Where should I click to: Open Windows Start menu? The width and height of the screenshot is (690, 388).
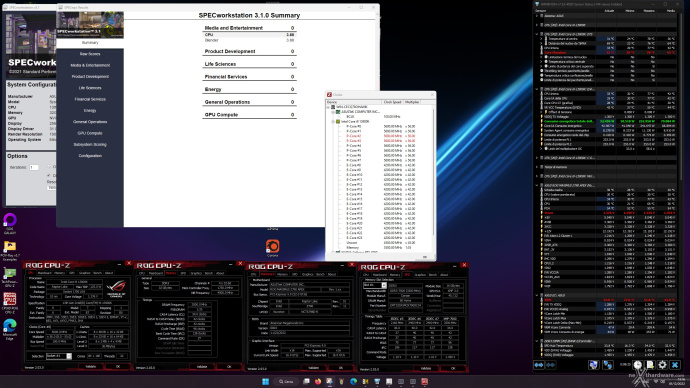(x=265, y=381)
